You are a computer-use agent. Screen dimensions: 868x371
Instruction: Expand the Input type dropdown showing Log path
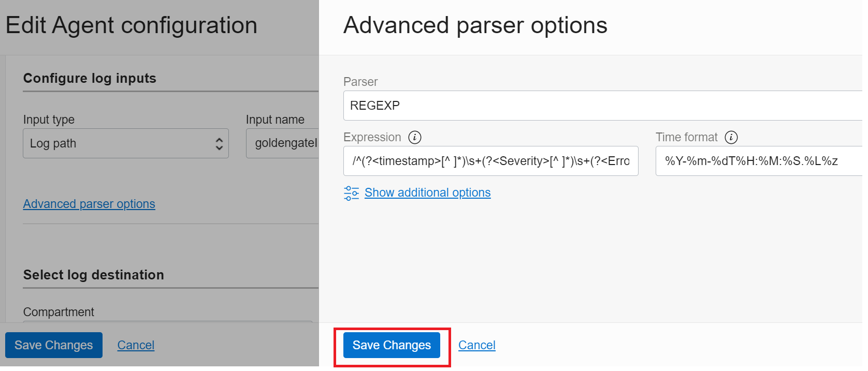[125, 143]
